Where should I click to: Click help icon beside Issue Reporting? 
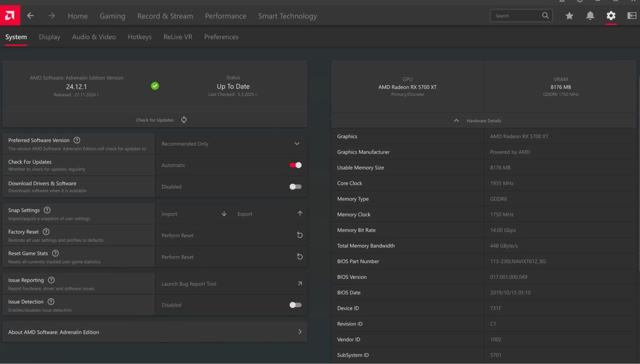click(x=51, y=280)
